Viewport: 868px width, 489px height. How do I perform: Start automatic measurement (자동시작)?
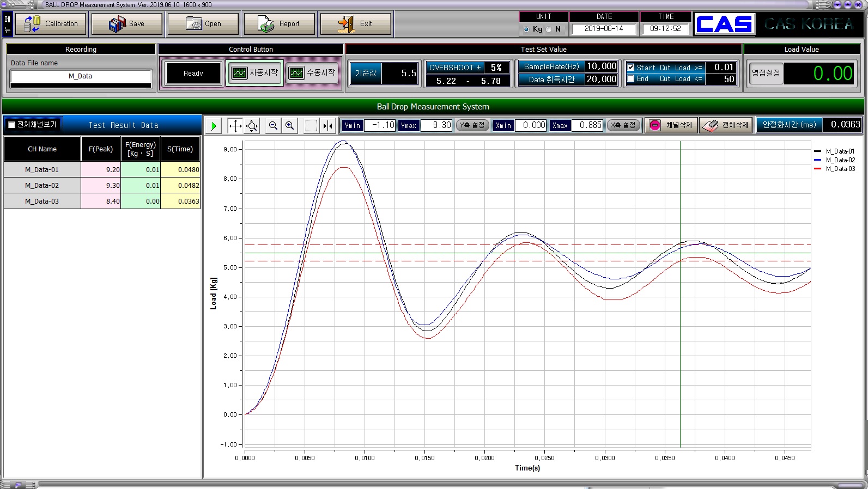pyautogui.click(x=255, y=73)
